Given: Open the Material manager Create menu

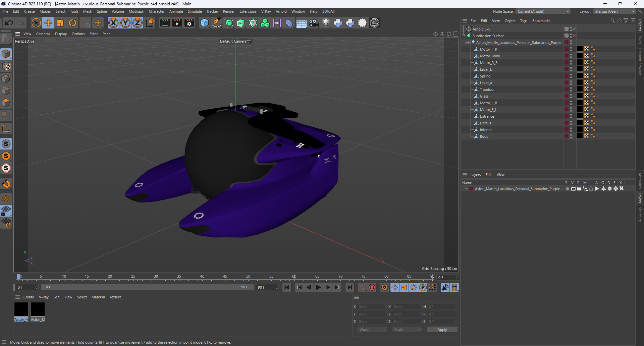Looking at the screenshot, I should click(29, 297).
